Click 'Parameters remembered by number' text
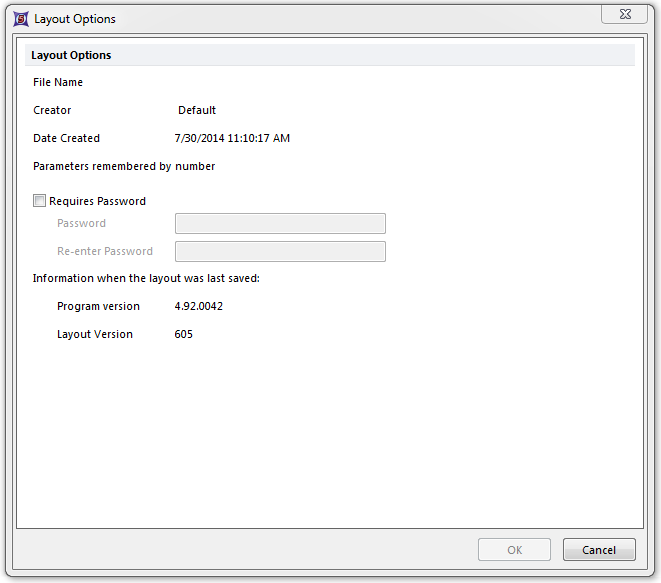The height and width of the screenshot is (583, 661). tap(124, 167)
